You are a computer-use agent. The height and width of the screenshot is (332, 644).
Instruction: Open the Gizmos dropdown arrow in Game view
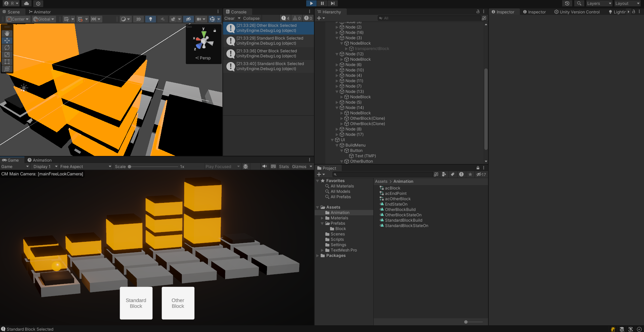tap(311, 167)
